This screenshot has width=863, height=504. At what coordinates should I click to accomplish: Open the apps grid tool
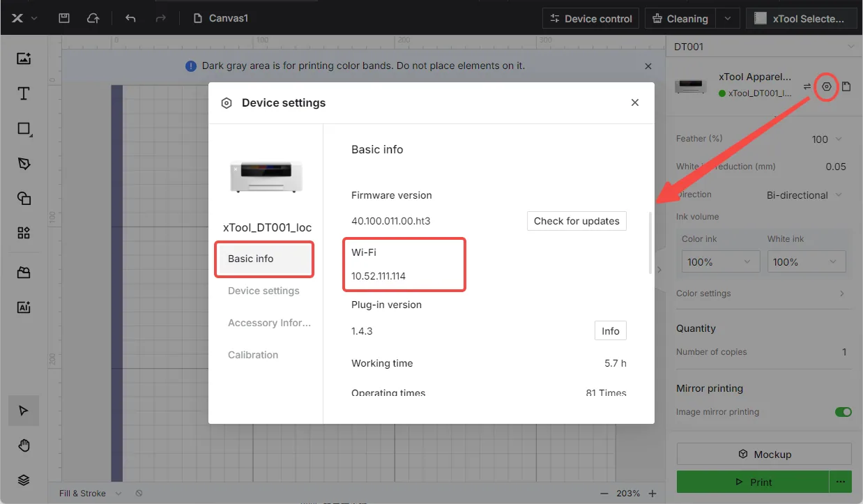pyautogui.click(x=24, y=233)
